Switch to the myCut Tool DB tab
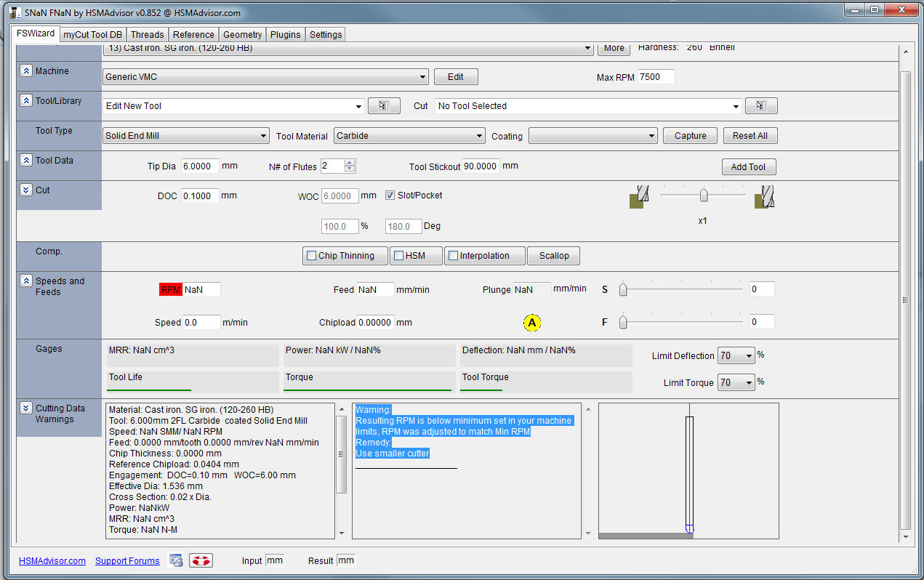The height and width of the screenshot is (580, 924). click(92, 35)
